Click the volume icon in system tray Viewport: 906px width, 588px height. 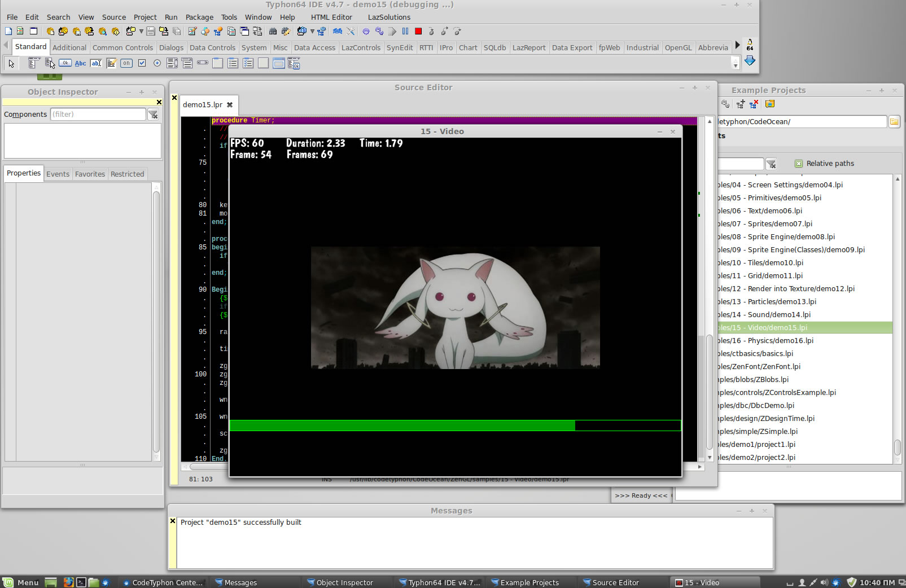(x=824, y=582)
